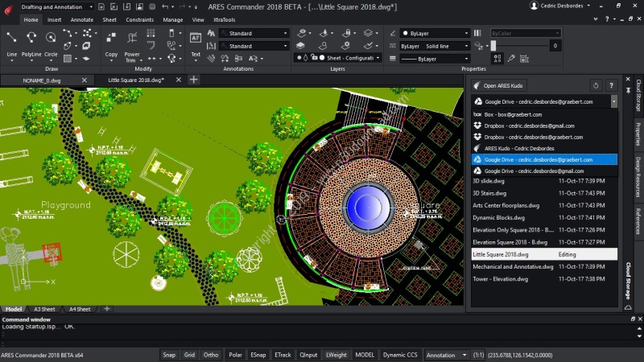Toggle Grid display in status bar
The image size is (644, 362).
point(189,355)
